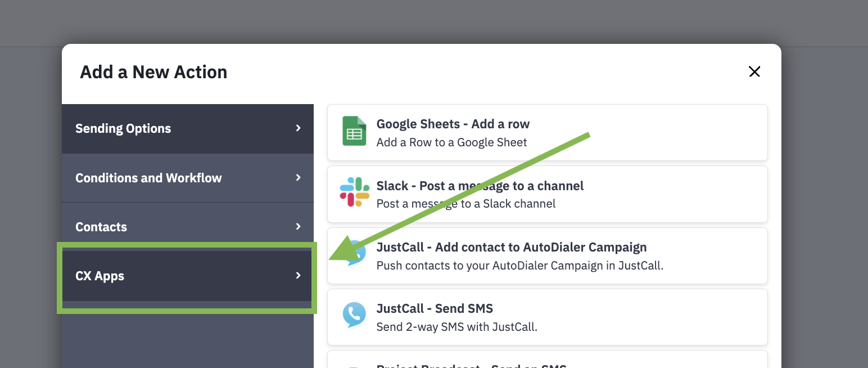This screenshot has width=868, height=368.
Task: Click the 'Add a New Action' heading
Action: [153, 72]
